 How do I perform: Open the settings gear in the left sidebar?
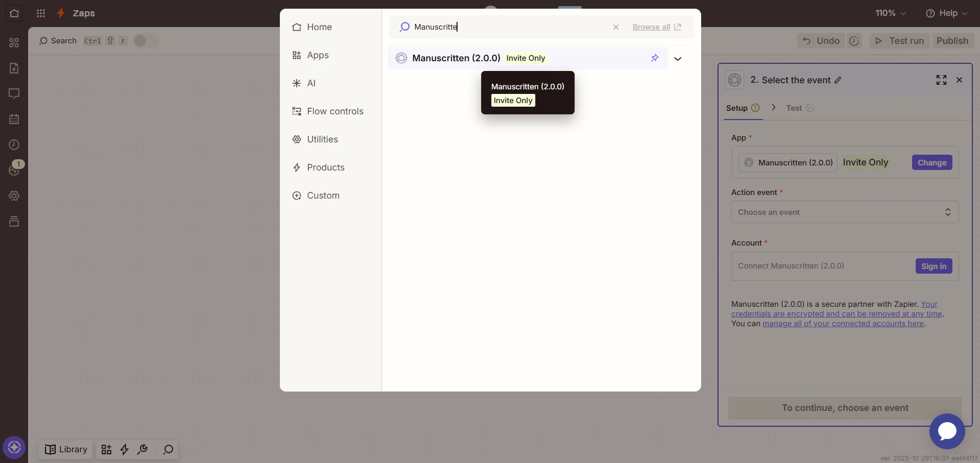coord(14,196)
